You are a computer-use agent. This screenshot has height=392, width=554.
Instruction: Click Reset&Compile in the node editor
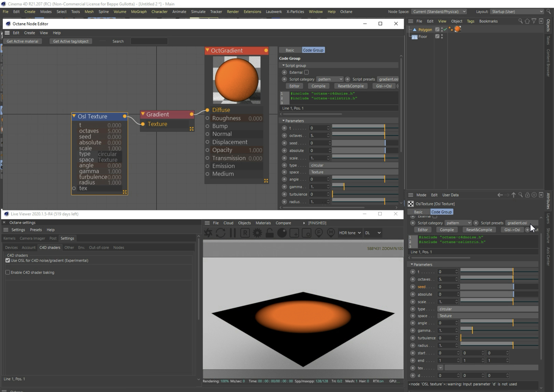coord(351,86)
